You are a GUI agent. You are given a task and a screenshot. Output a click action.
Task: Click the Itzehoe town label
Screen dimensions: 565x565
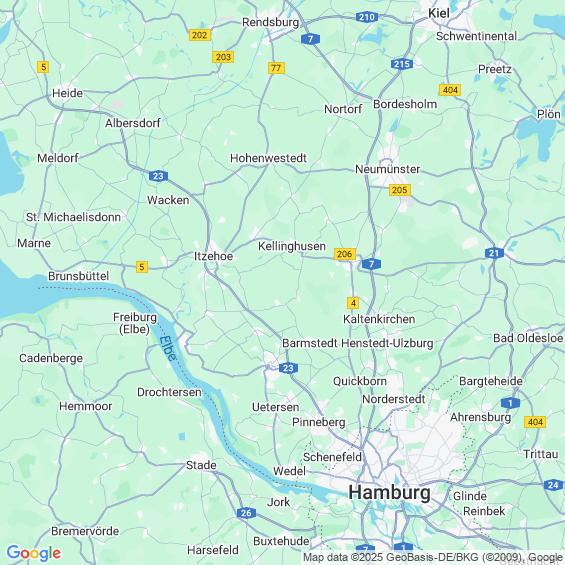coord(213,256)
